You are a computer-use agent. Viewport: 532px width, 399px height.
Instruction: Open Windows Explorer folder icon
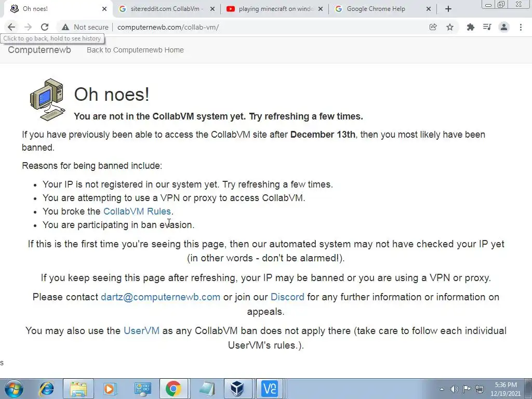click(78, 389)
